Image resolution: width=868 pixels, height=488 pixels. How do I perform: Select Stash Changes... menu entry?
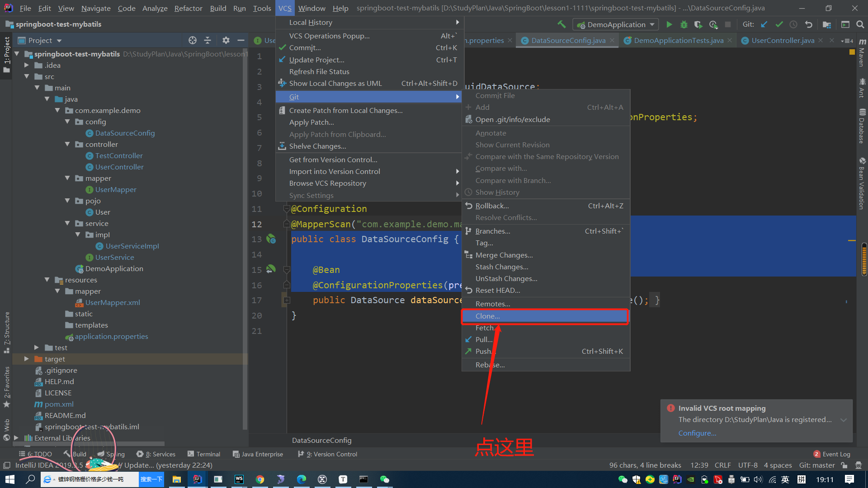(546, 267)
